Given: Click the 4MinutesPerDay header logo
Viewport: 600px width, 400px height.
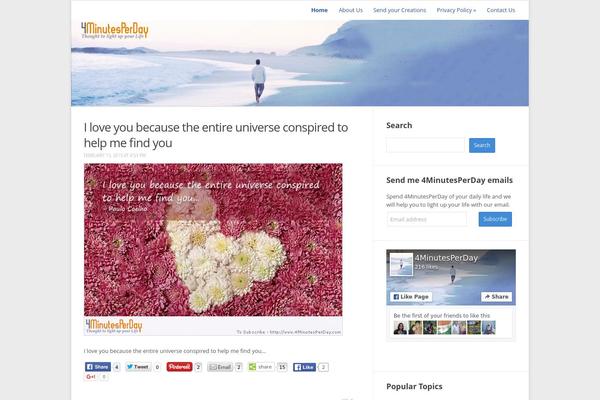Looking at the screenshot, I should click(x=114, y=30).
